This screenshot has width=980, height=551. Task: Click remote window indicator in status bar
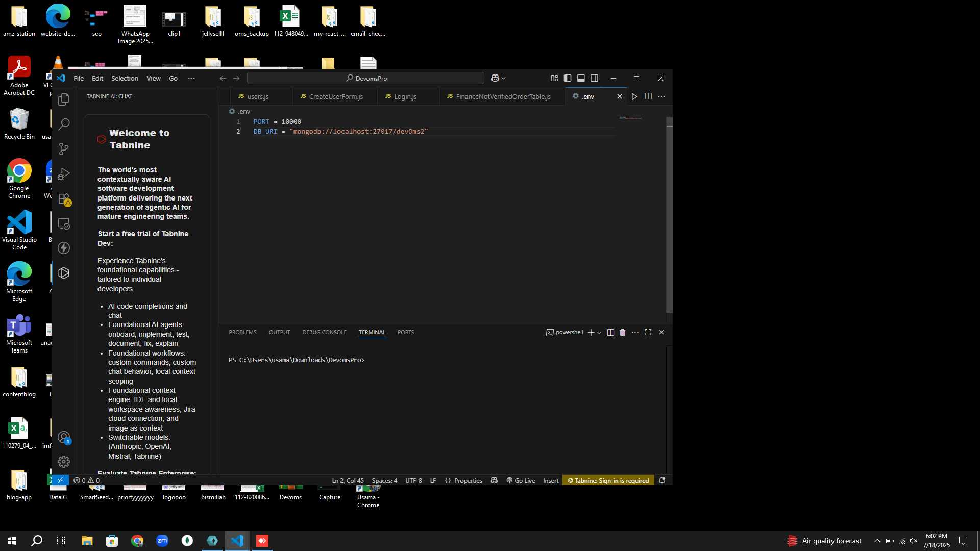pyautogui.click(x=60, y=480)
